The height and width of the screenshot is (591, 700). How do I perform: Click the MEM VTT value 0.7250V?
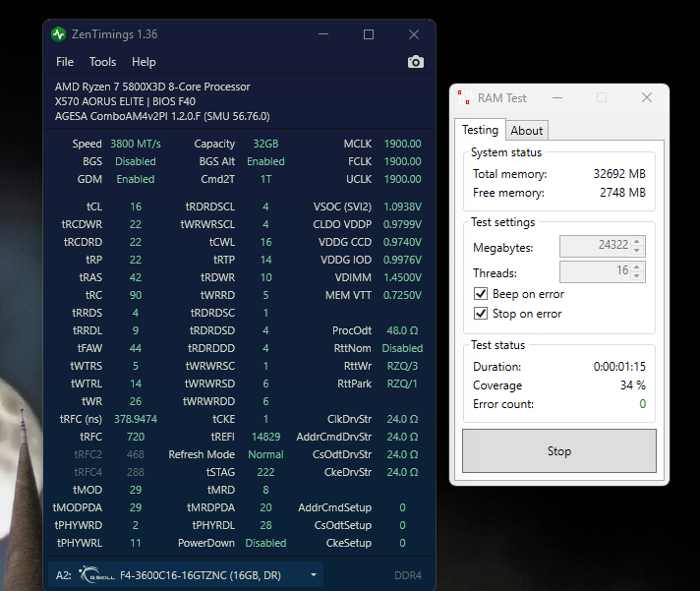(402, 295)
